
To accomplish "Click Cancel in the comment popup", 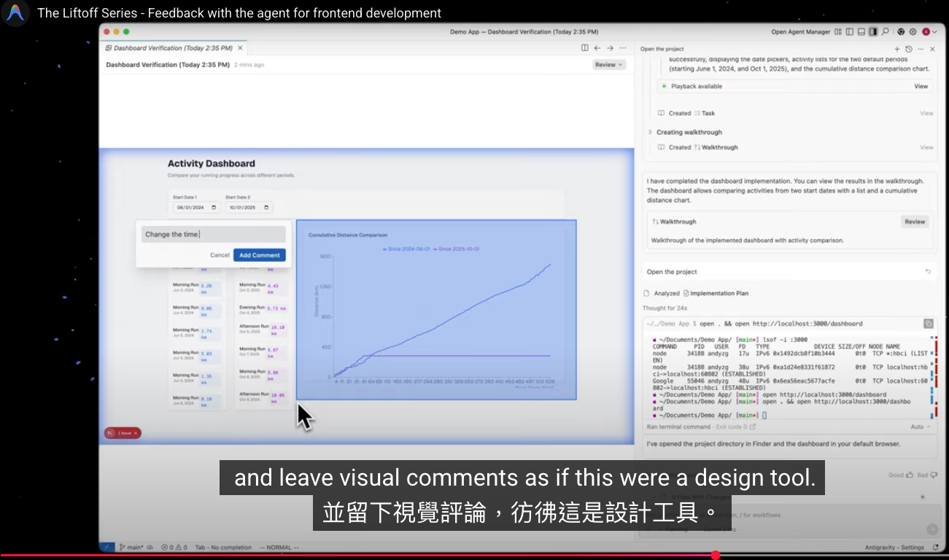I will coord(220,255).
